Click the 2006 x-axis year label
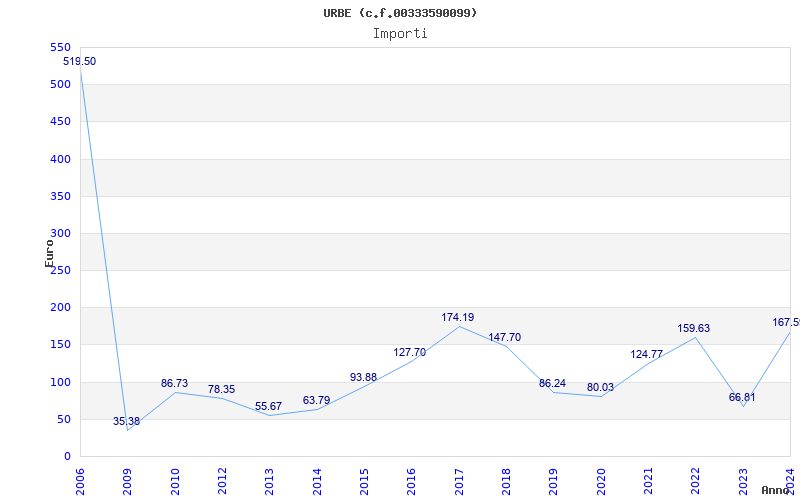Viewport: 800px width, 500px height. 80,482
